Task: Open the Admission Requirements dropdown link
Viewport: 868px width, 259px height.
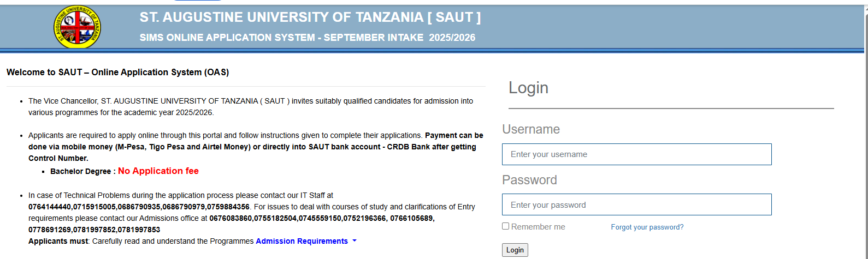Action: [x=302, y=241]
